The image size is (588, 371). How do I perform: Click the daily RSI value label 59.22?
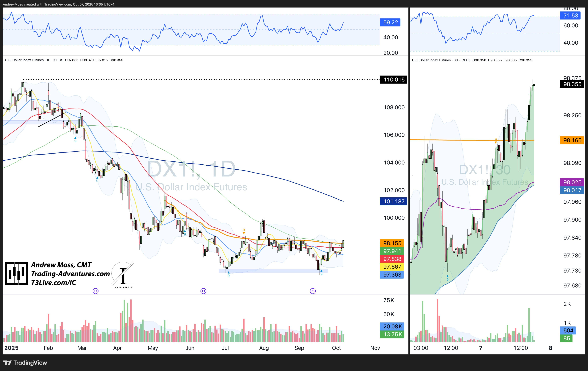click(x=390, y=23)
